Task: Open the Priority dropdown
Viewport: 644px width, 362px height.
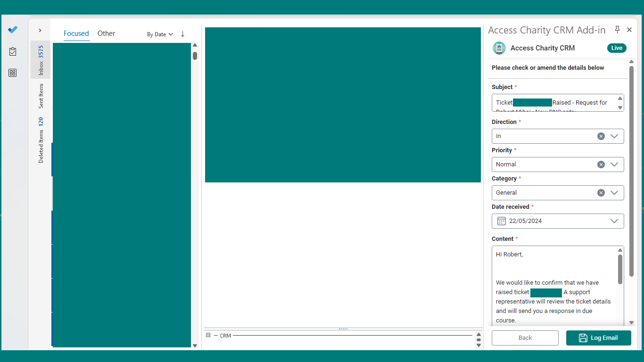Action: point(614,165)
